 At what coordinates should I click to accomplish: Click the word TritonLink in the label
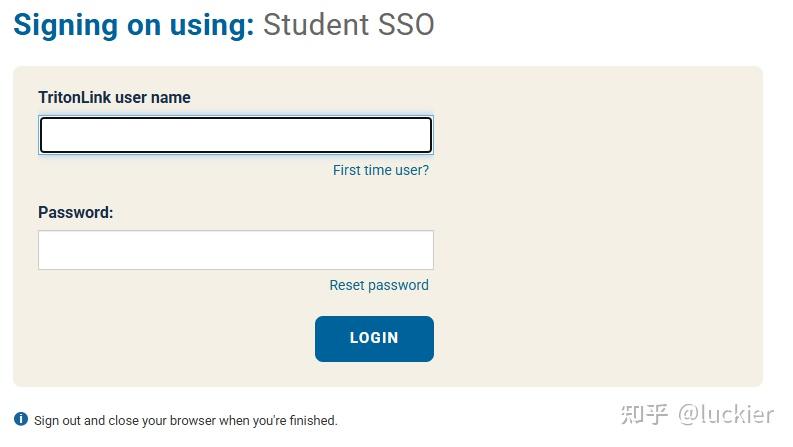coord(74,97)
